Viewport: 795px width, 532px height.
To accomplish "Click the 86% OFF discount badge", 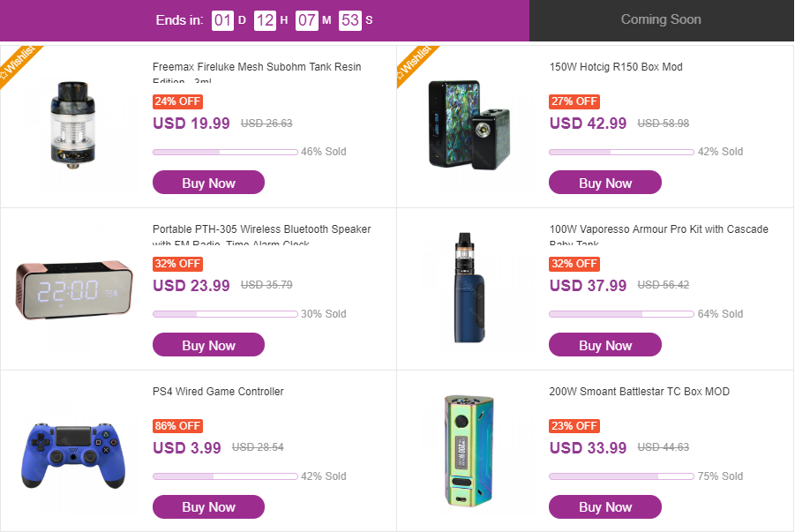I will (x=178, y=426).
